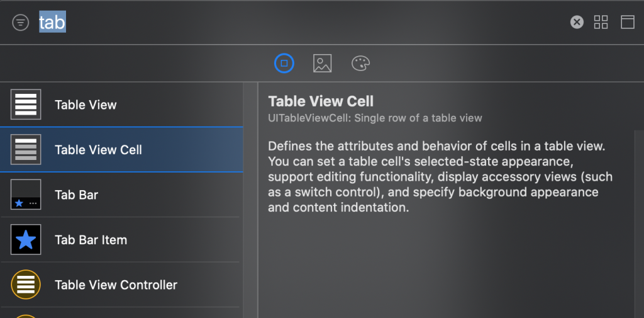Open the Color palette library tab
The image size is (644, 318).
point(361,63)
